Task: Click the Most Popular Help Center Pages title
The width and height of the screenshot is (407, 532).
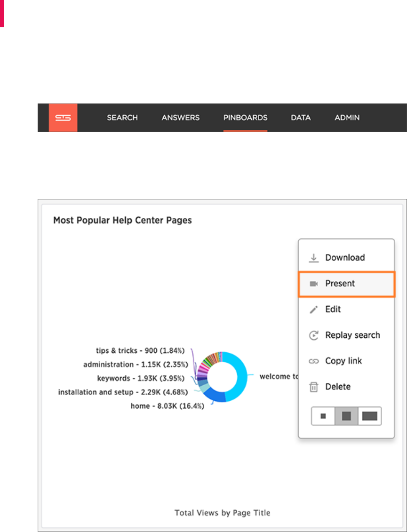Action: click(x=122, y=221)
